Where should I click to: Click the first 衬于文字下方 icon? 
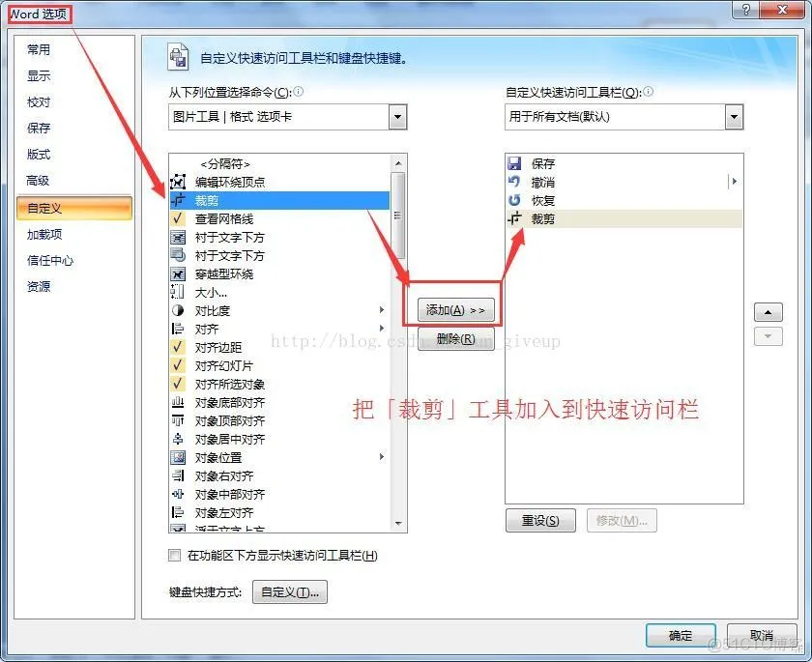tap(178, 238)
